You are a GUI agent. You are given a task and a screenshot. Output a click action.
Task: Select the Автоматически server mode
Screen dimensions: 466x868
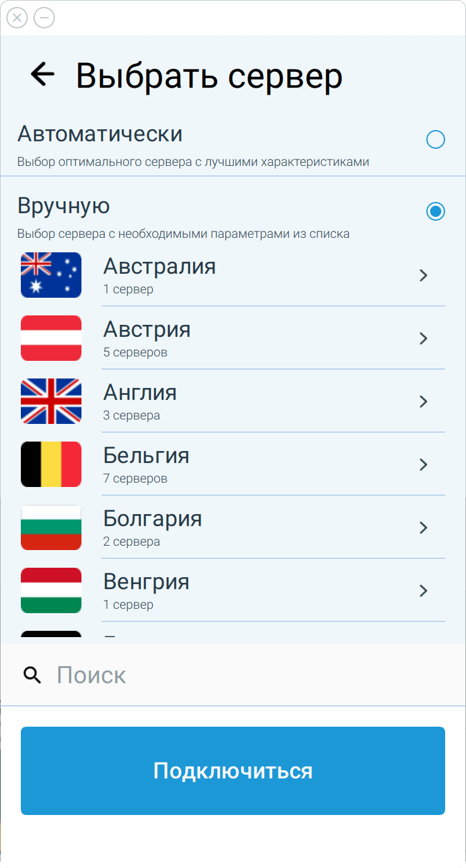tap(436, 139)
